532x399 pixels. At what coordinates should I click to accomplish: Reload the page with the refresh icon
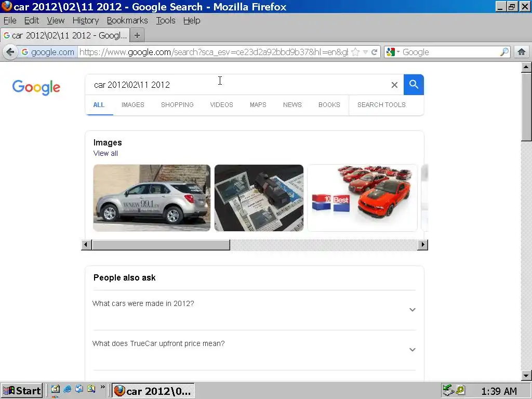(374, 52)
